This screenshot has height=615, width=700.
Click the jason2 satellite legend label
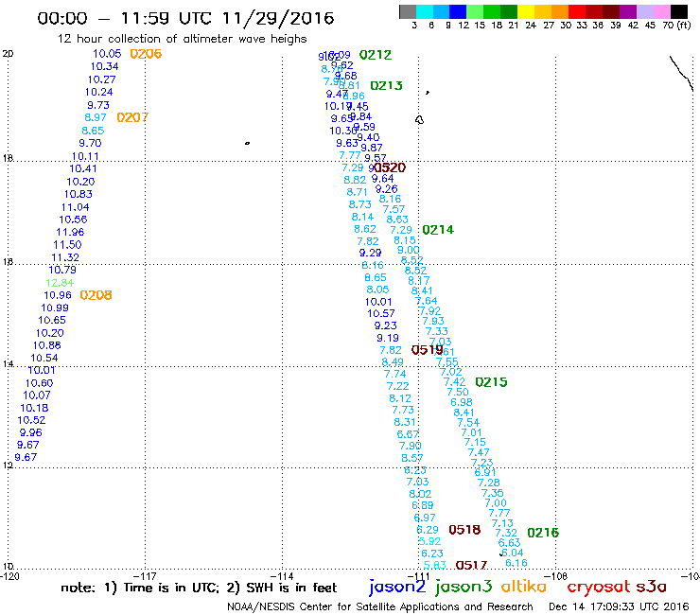click(x=397, y=587)
